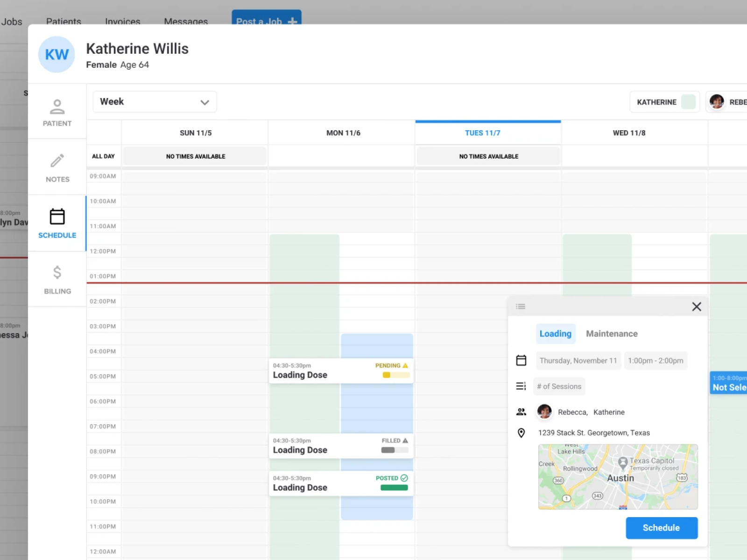Close the scheduling popup with X
The width and height of the screenshot is (747, 560).
coord(697,307)
